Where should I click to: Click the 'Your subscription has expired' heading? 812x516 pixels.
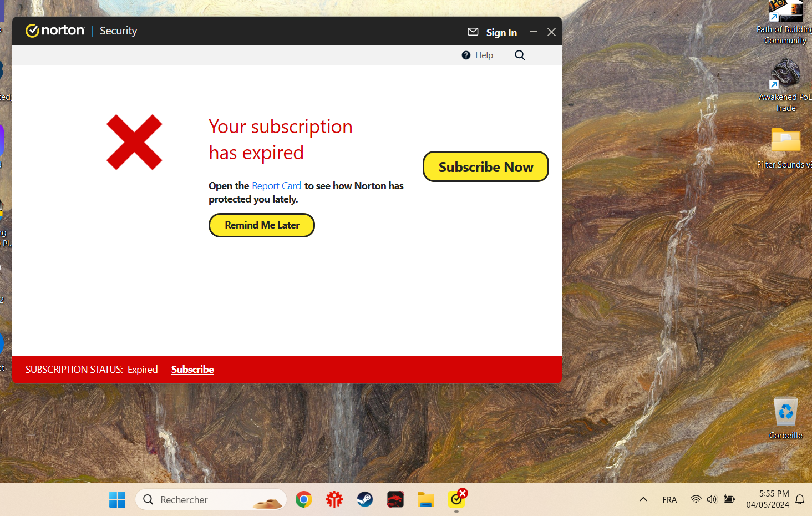(x=281, y=139)
